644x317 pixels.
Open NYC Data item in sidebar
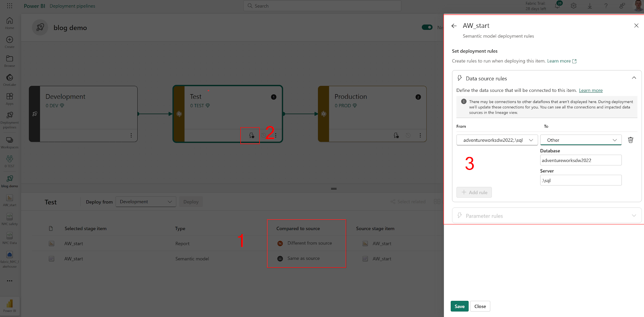(10, 238)
